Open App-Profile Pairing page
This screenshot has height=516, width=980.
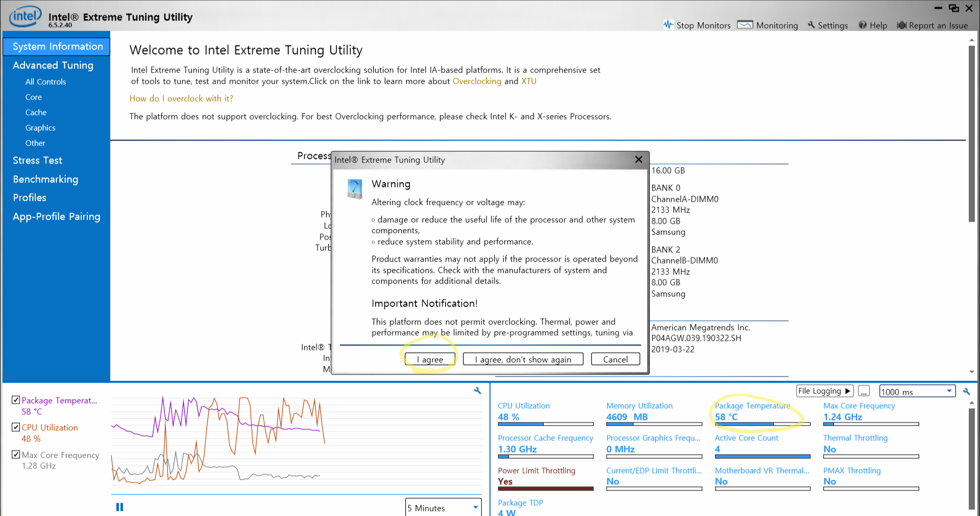click(x=57, y=217)
